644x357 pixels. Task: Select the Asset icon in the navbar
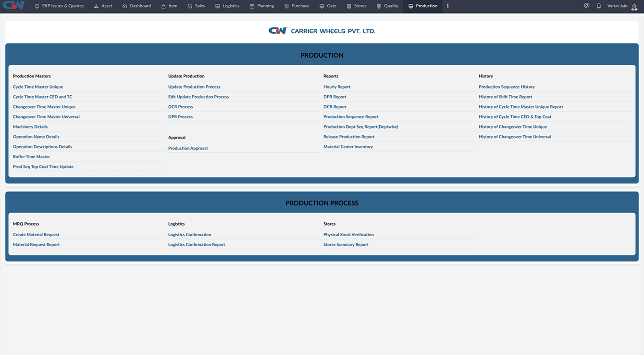click(x=96, y=6)
